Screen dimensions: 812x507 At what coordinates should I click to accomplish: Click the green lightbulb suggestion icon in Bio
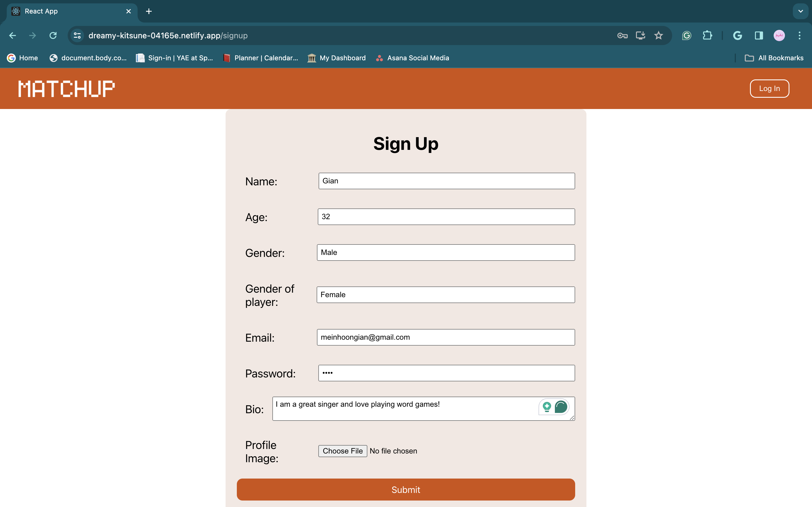point(547,407)
